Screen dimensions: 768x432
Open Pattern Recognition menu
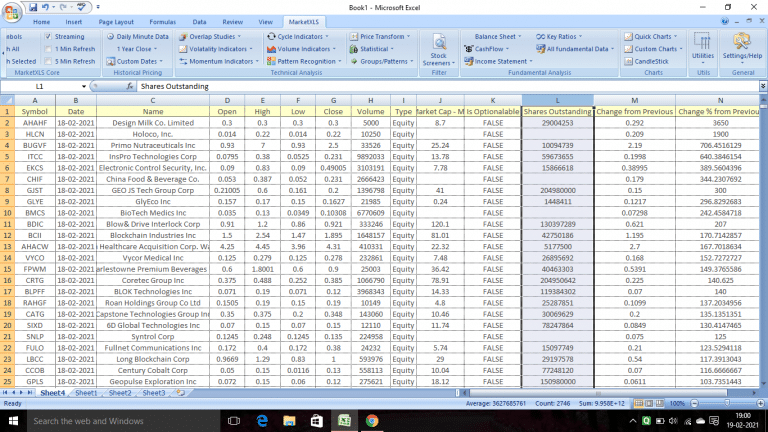click(304, 62)
